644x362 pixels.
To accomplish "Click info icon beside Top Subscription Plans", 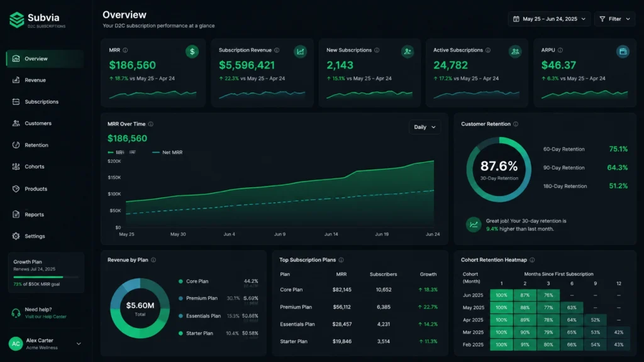I will tap(341, 260).
